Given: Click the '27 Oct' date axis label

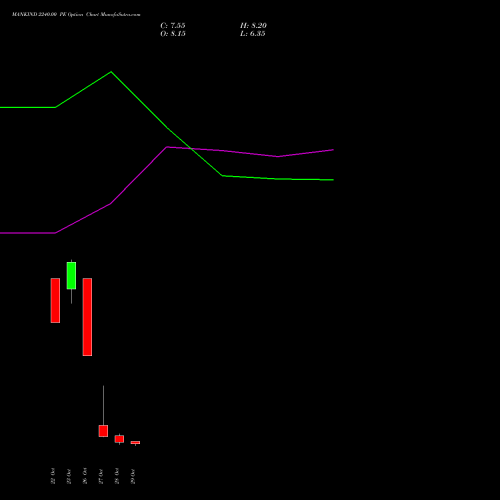Looking at the screenshot, I should pos(101,476).
